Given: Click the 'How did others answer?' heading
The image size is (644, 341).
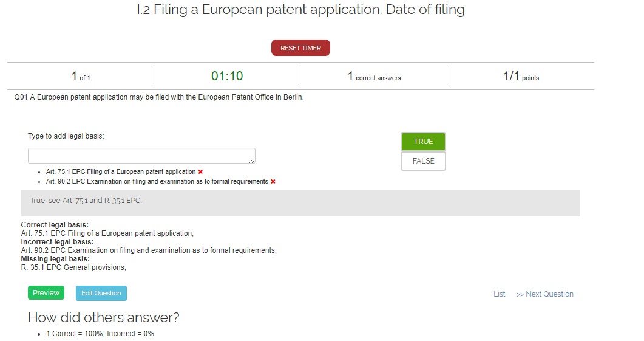Looking at the screenshot, I should [x=104, y=317].
